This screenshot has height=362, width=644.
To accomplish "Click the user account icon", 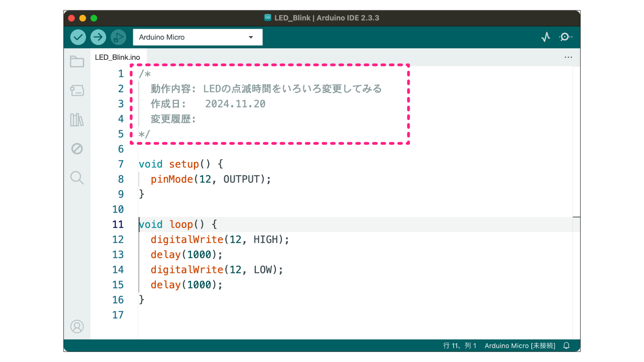I will tap(77, 326).
